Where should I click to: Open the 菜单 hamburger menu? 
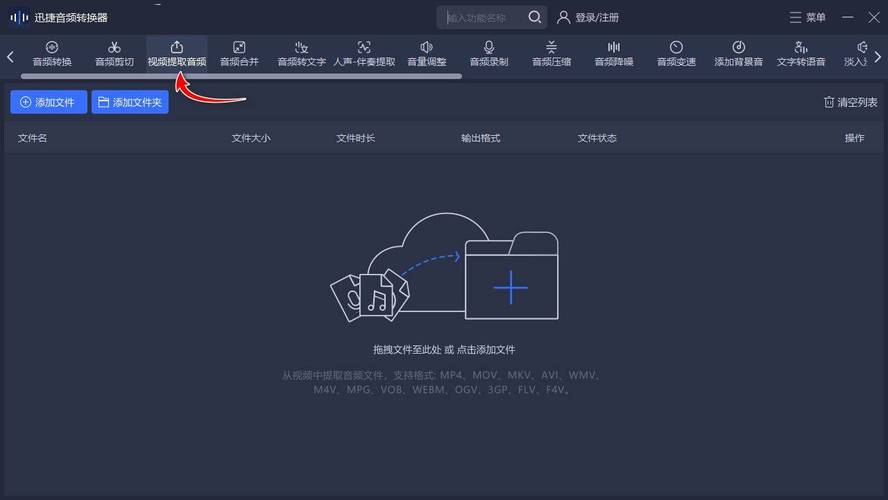pos(808,18)
